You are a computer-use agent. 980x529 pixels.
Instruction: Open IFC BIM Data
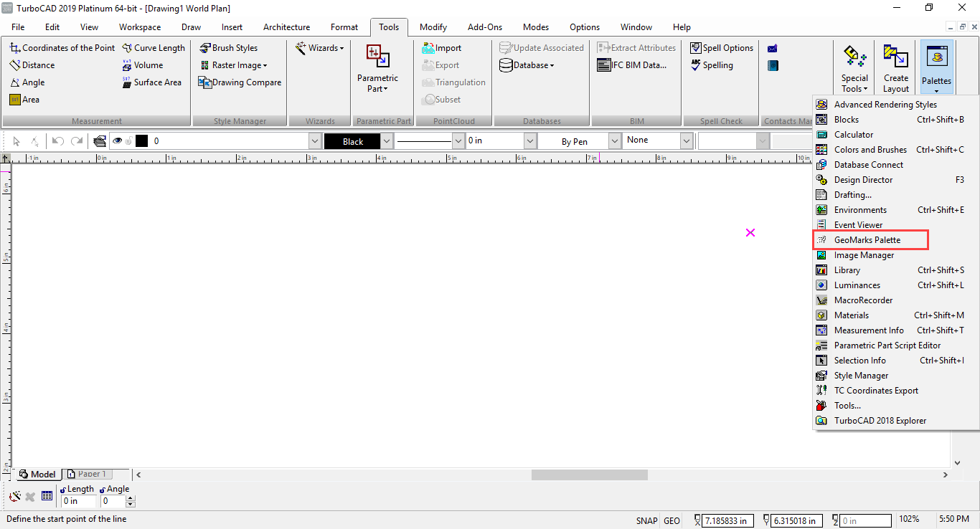click(632, 65)
